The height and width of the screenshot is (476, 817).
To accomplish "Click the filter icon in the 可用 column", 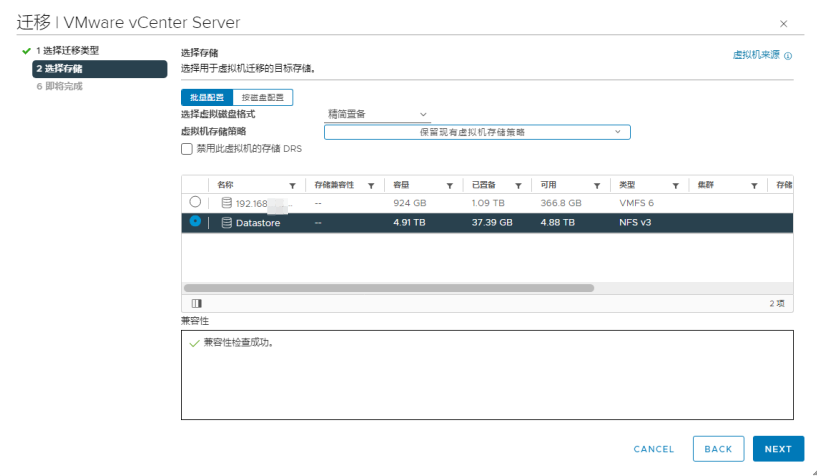I will (597, 185).
